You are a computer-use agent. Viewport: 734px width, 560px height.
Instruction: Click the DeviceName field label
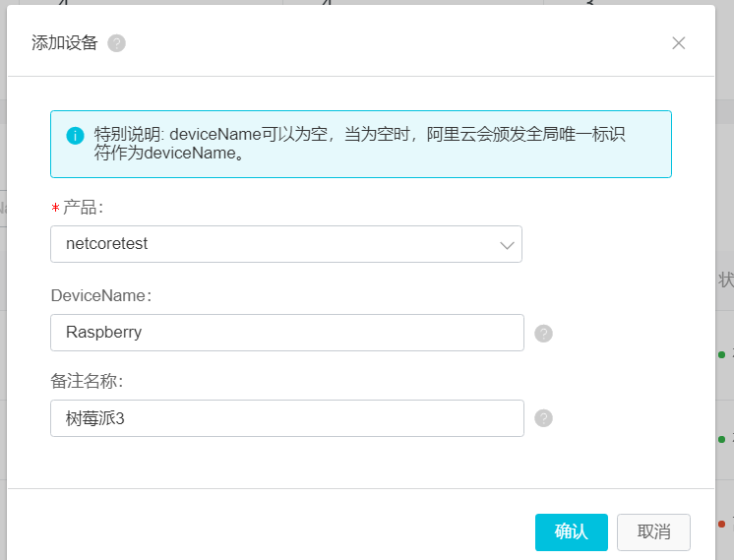(x=100, y=295)
